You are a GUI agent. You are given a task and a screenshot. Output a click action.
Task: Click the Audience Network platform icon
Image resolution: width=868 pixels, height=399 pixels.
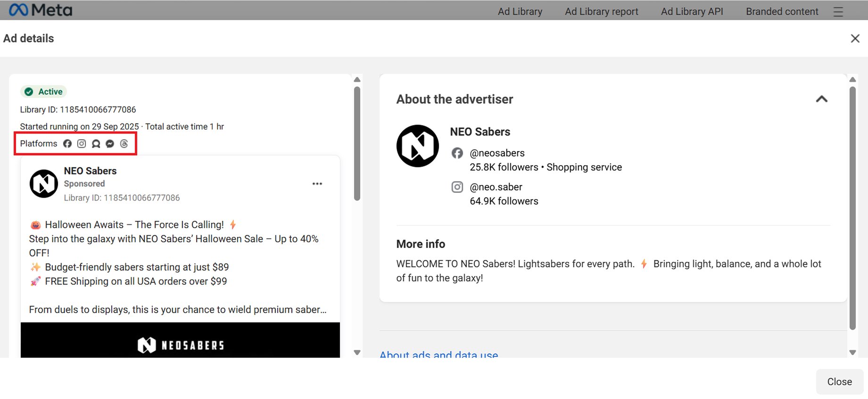(96, 144)
